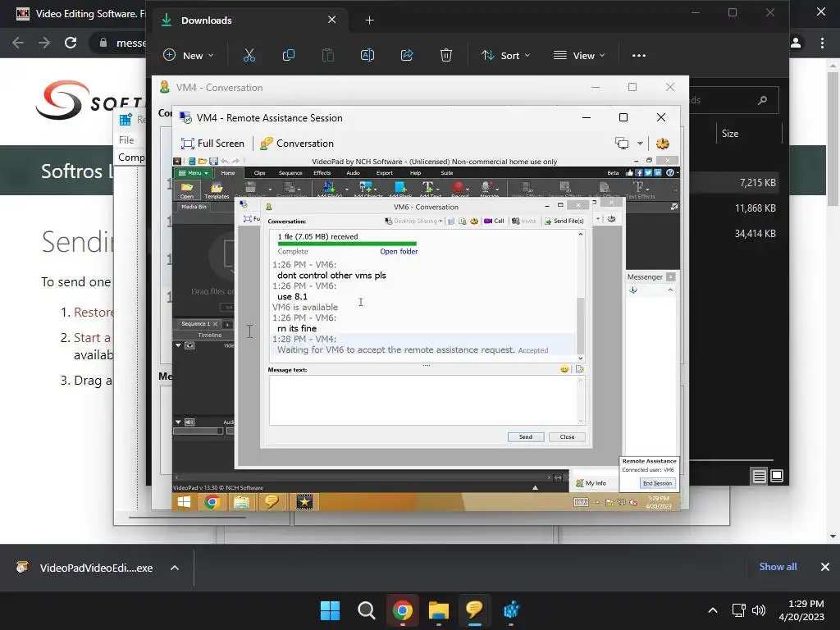840x630 pixels.
Task: Open the See more (three dots) menu in Downloads
Action: (x=638, y=55)
